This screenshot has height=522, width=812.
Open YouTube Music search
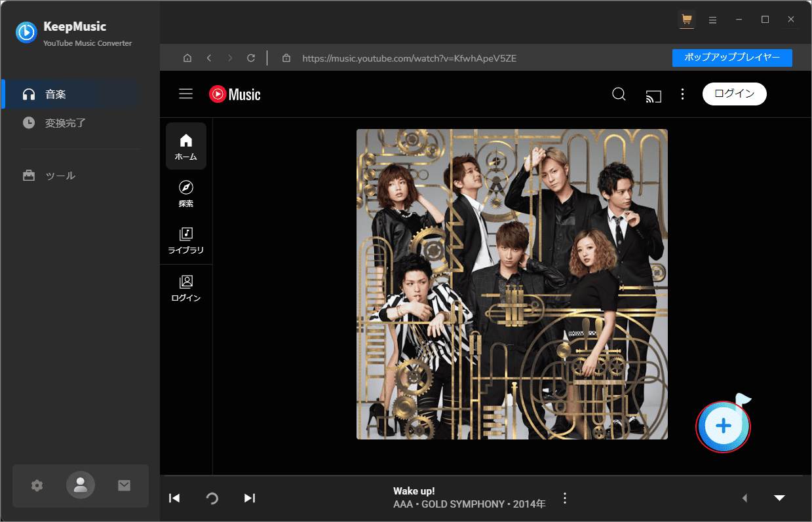click(619, 94)
